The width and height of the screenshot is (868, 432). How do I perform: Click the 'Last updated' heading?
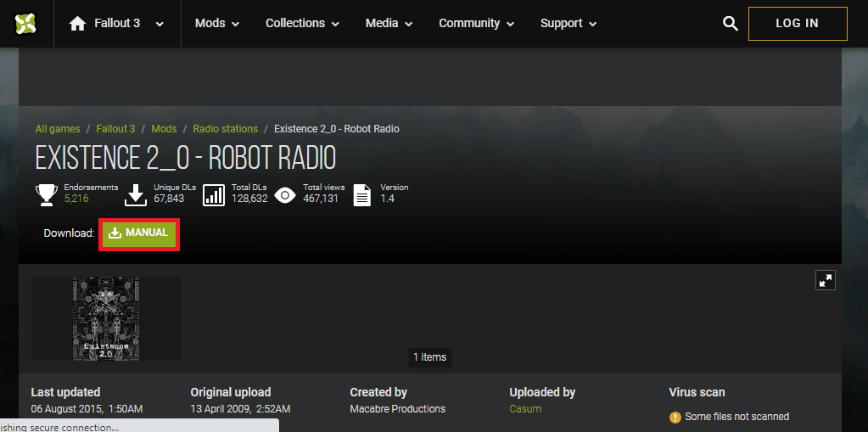tap(65, 392)
